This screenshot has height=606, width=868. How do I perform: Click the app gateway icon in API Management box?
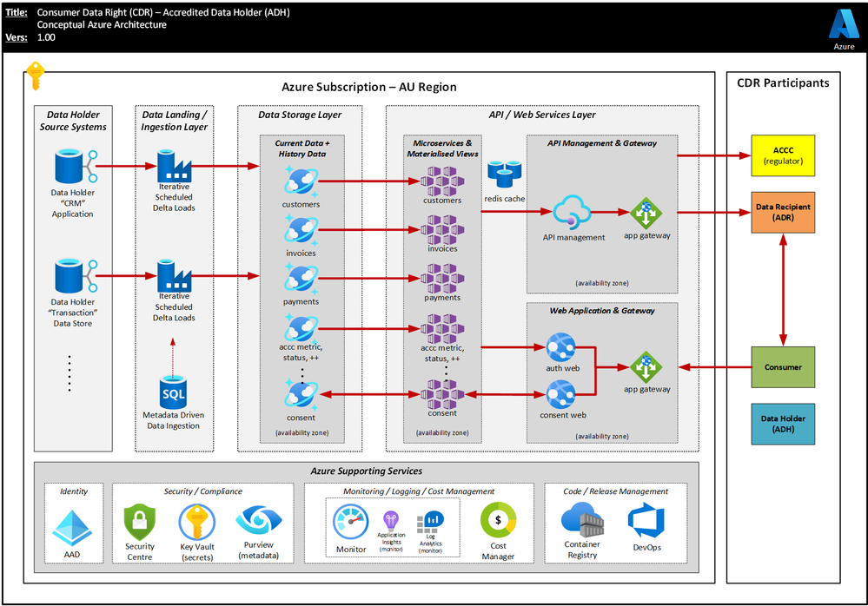(x=646, y=214)
